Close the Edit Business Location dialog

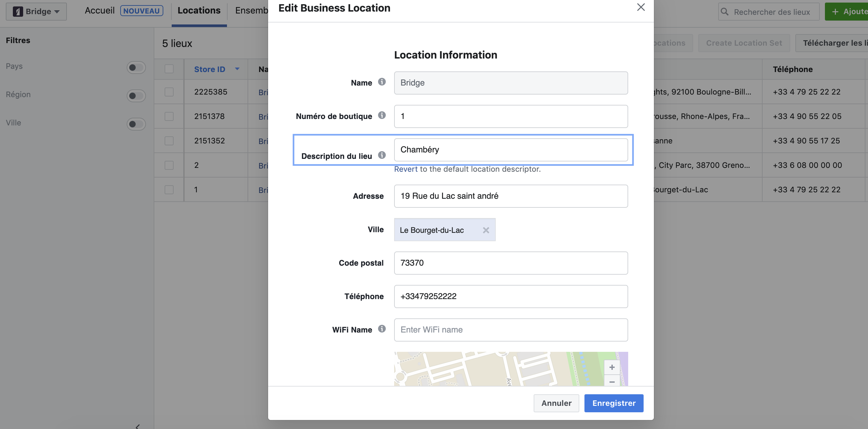[x=641, y=7]
